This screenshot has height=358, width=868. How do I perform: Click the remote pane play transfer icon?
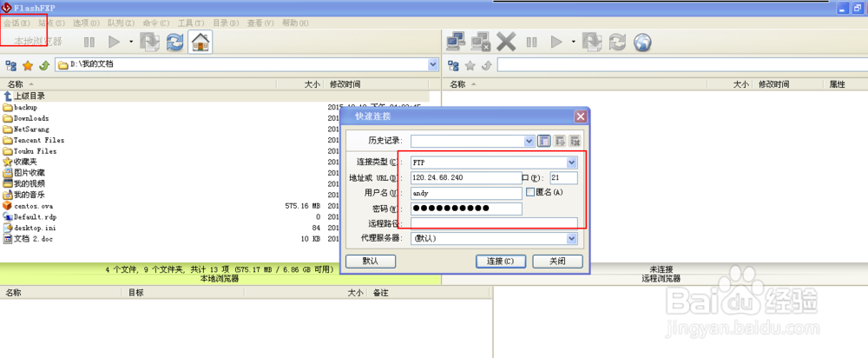click(x=556, y=42)
